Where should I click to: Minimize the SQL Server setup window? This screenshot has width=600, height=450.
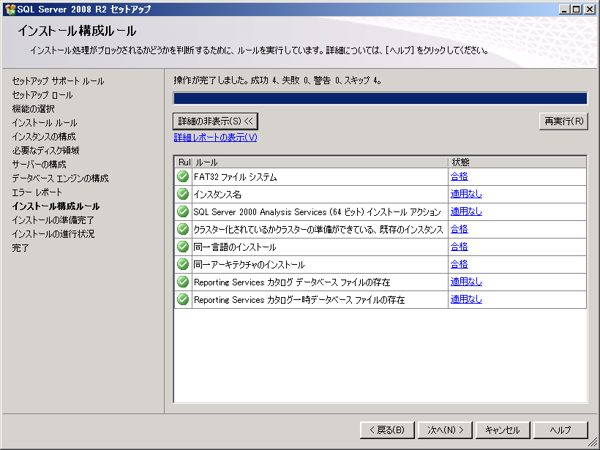pyautogui.click(x=564, y=9)
